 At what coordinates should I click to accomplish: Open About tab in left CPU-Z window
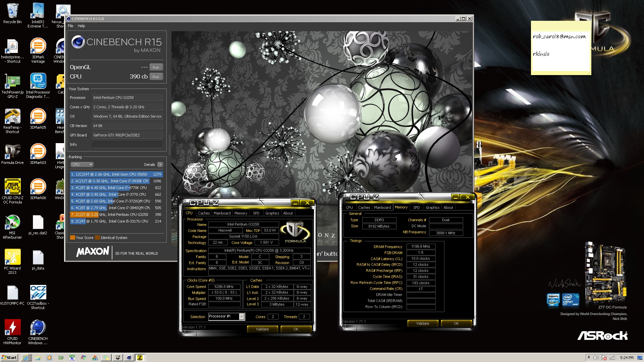click(x=288, y=213)
